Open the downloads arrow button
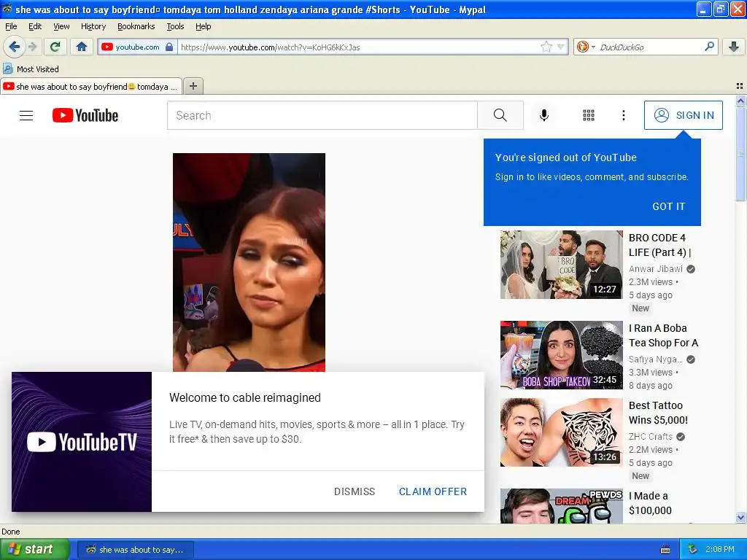This screenshot has width=747, height=560. click(x=734, y=47)
